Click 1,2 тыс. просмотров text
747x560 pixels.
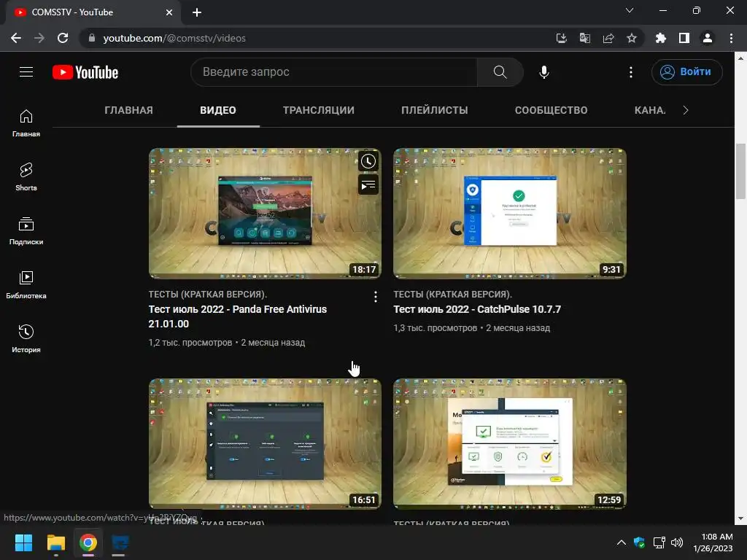(x=190, y=343)
